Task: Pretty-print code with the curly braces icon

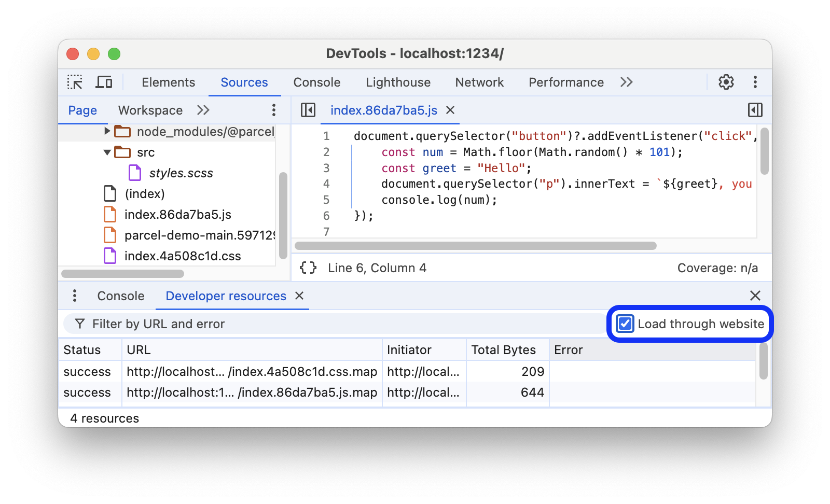Action: (308, 268)
